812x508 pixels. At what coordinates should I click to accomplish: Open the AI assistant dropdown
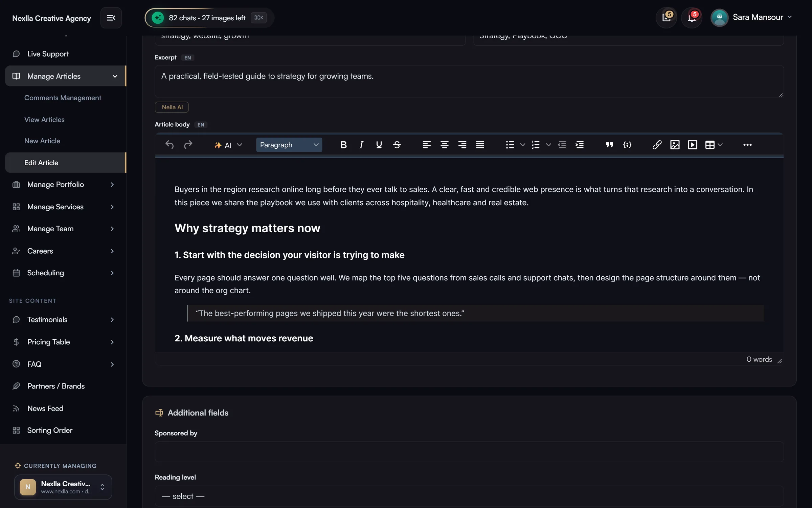(x=228, y=145)
